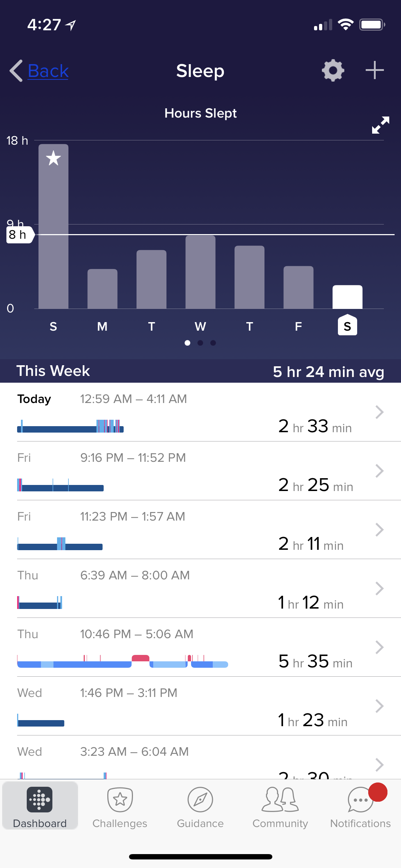The width and height of the screenshot is (401, 868).
Task: Select Wednesday's bar in the chart
Action: [x=200, y=272]
